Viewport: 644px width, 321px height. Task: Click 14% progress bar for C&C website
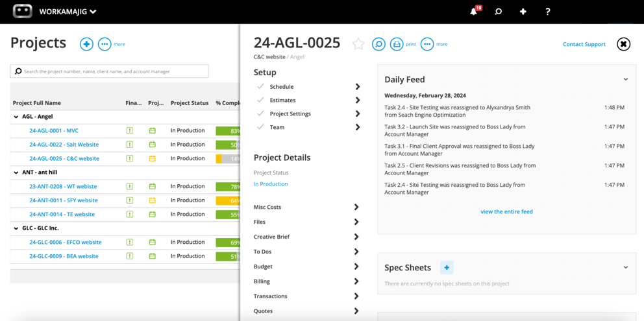tap(228, 159)
